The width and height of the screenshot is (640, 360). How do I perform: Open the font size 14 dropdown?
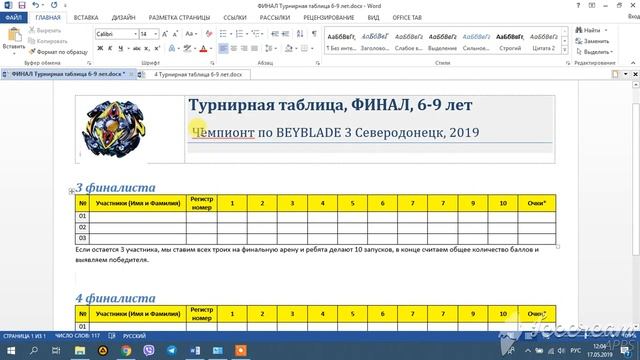tap(156, 34)
